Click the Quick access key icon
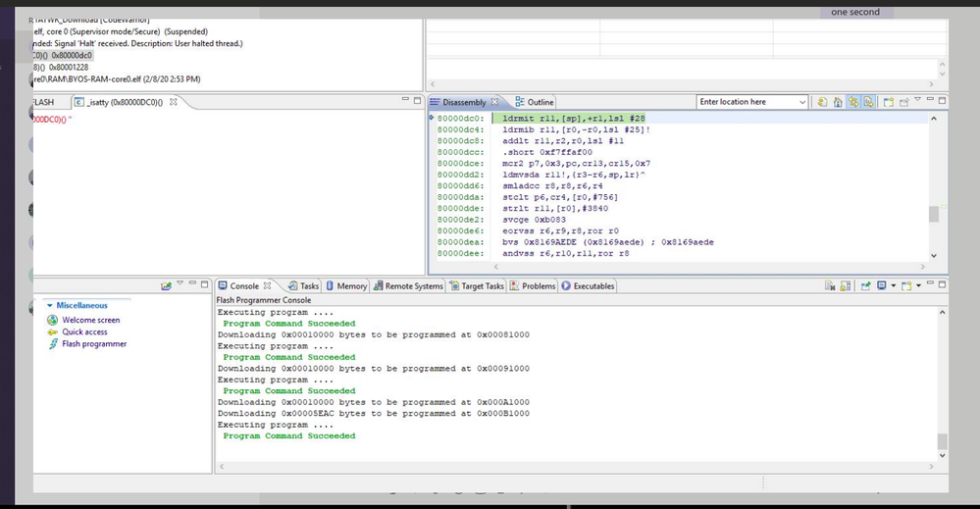The width and height of the screenshot is (980, 509). click(x=53, y=331)
